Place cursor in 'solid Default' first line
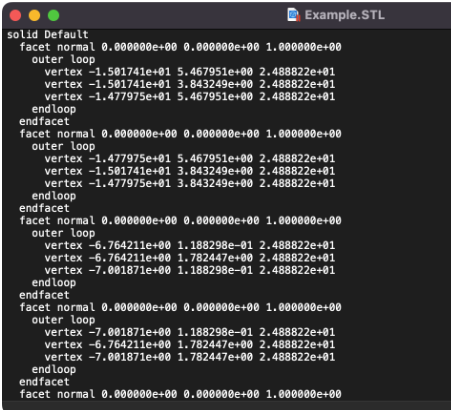451x410 pixels. click(48, 34)
